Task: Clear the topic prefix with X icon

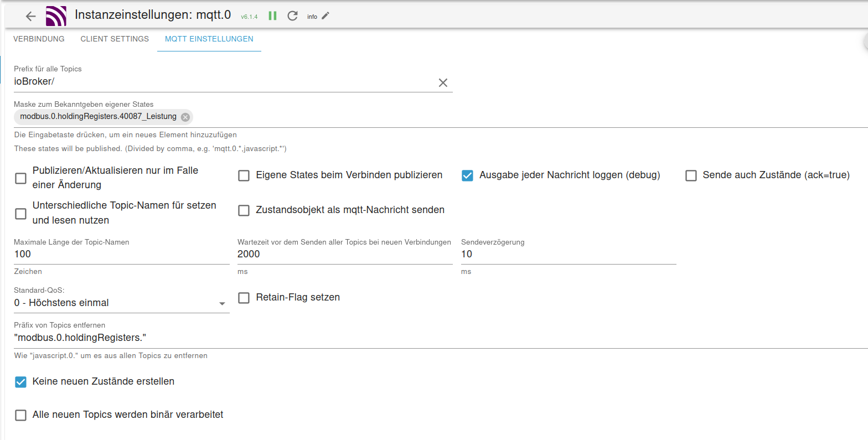Action: 443,82
